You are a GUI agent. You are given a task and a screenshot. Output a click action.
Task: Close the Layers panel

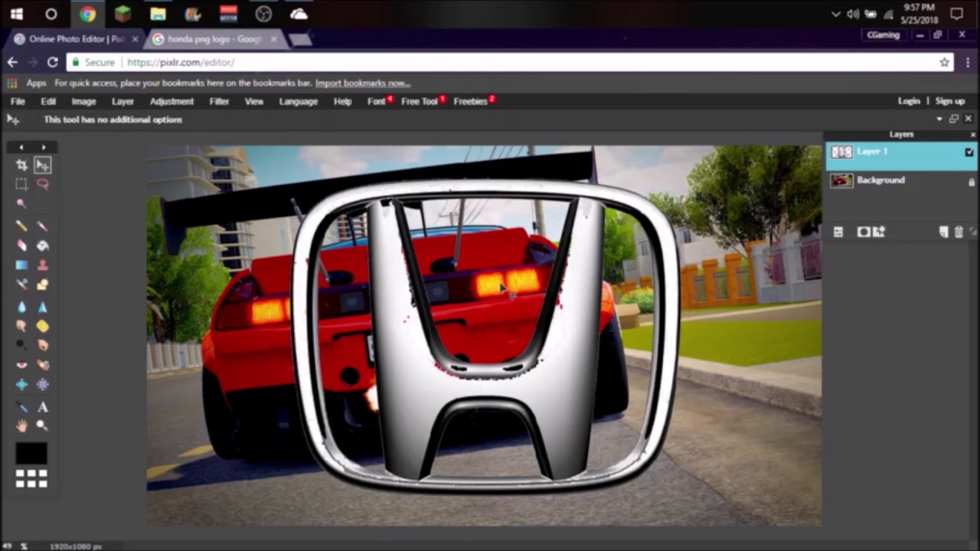[973, 135]
